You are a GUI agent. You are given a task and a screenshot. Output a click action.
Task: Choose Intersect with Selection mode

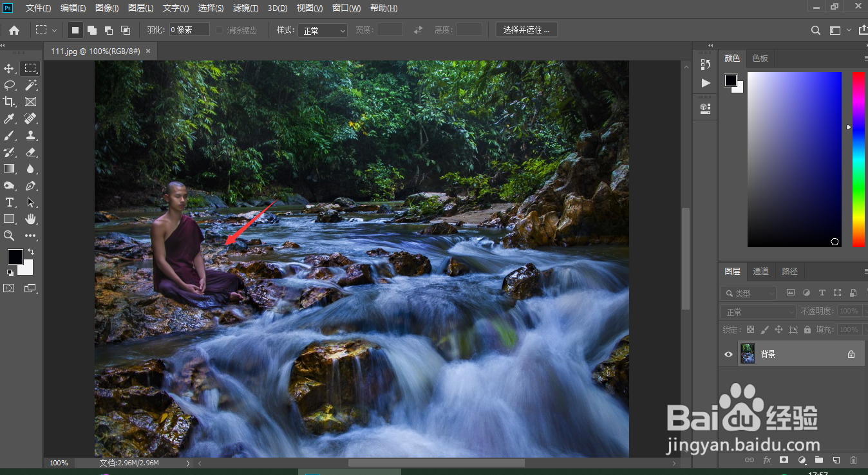click(x=126, y=30)
